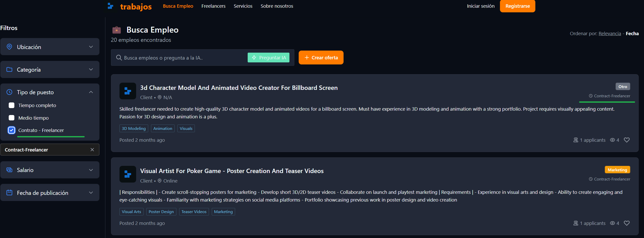This screenshot has width=644, height=238.
Task: Click the Otro category badge
Action: pos(623,87)
